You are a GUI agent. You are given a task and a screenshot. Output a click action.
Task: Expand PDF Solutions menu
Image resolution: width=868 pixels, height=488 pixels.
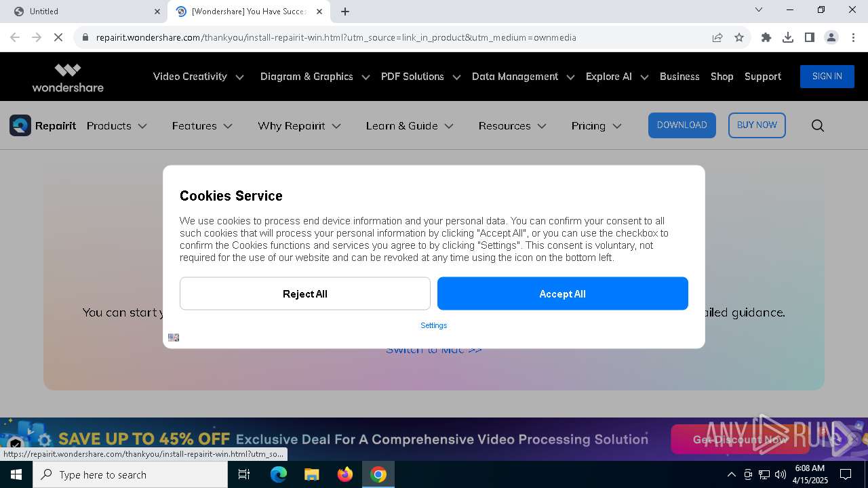pos(420,77)
